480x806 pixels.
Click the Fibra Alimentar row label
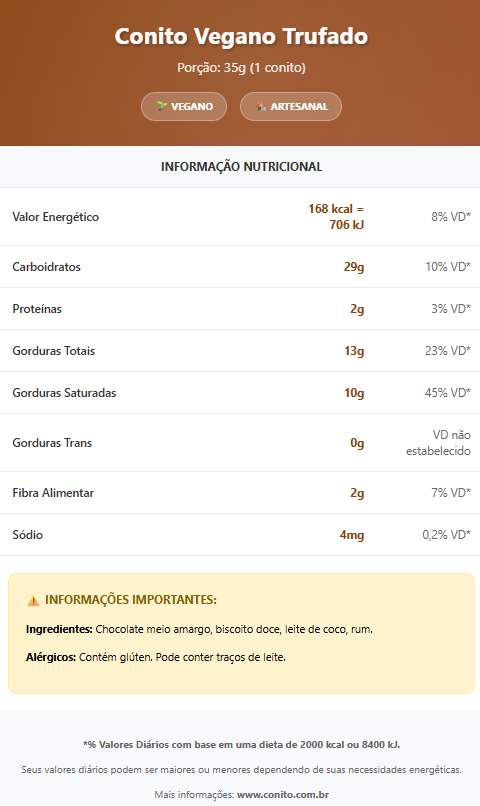53,493
